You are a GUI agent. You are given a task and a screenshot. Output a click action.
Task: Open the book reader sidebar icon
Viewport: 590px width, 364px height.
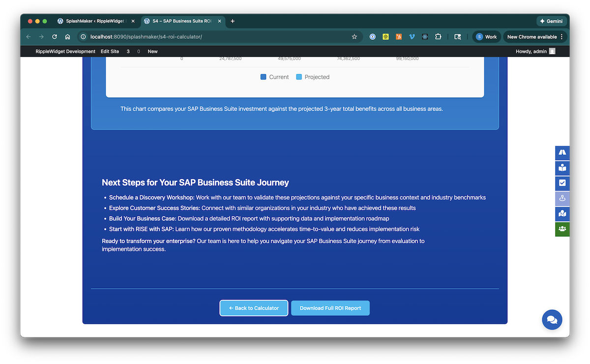click(562, 168)
